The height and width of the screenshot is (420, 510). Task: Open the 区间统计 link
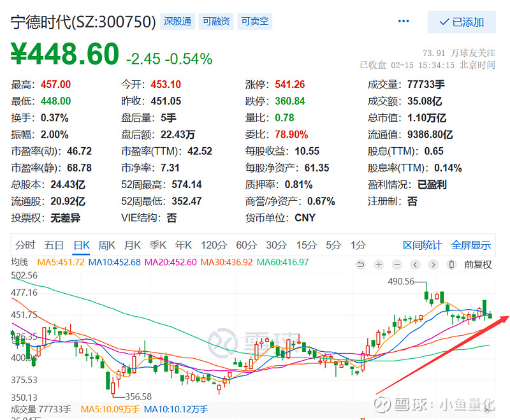[x=422, y=245]
